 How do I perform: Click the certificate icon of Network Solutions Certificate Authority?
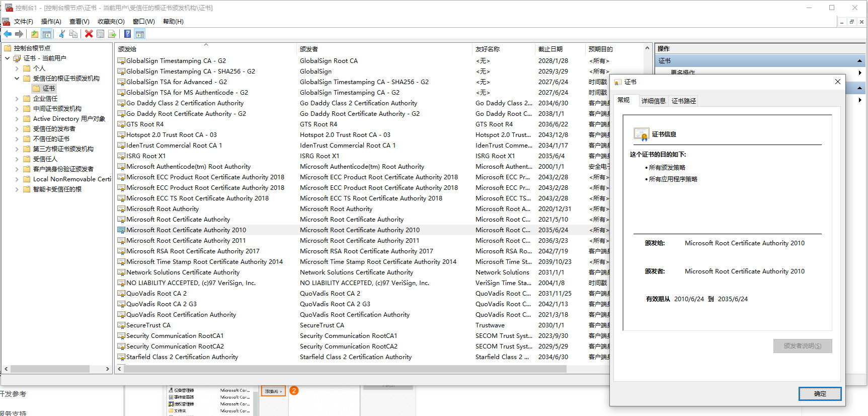click(x=121, y=272)
